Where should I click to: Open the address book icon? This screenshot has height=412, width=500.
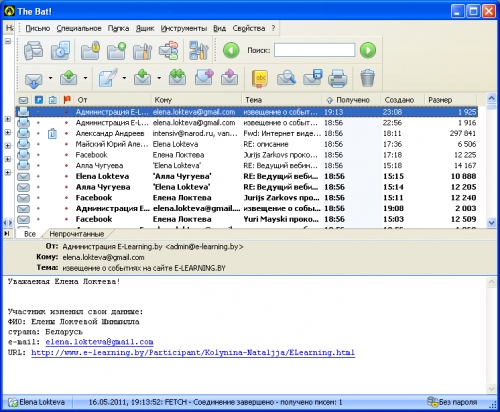pos(260,79)
